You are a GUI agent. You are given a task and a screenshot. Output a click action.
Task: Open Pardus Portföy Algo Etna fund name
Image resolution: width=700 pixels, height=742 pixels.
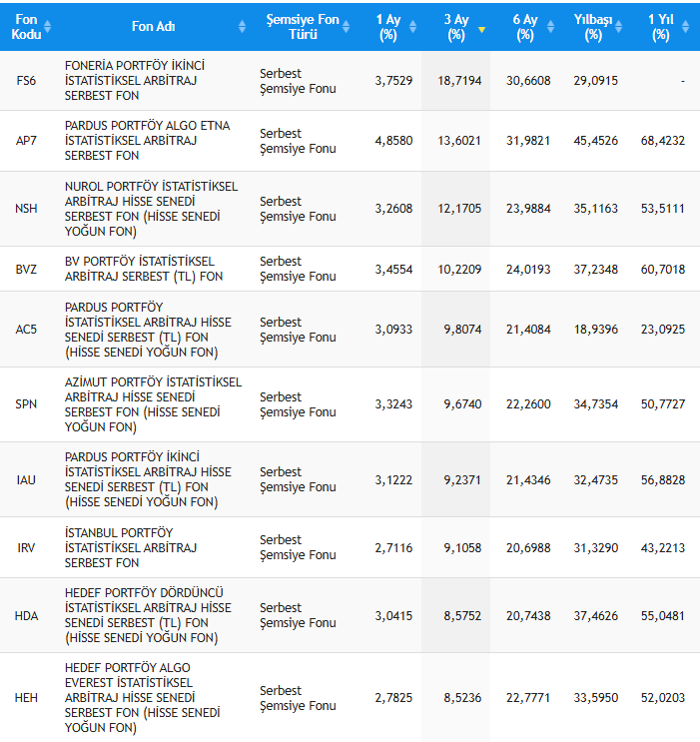point(147,141)
